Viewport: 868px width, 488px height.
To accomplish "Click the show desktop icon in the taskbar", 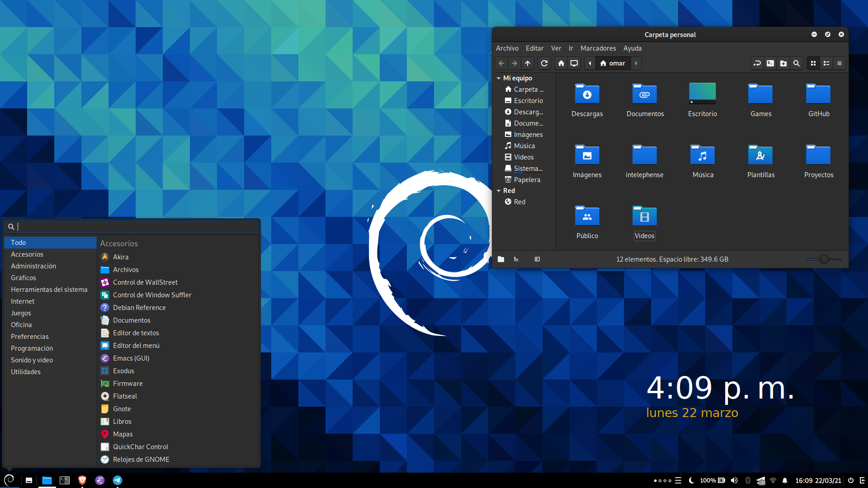I will click(x=29, y=480).
